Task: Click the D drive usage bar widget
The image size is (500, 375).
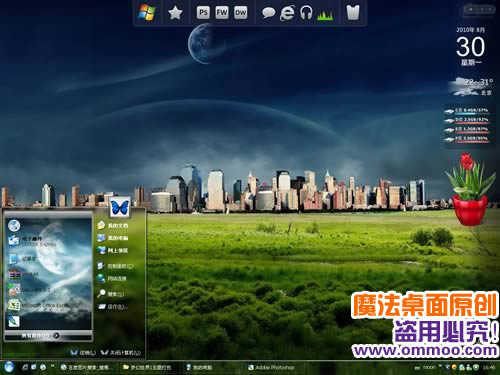Action: 468,120
